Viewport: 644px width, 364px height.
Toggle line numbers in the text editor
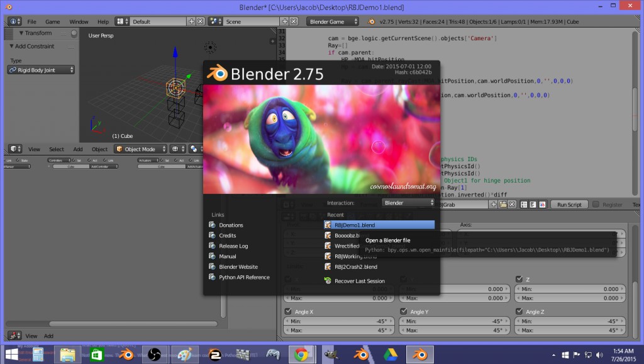click(x=524, y=205)
